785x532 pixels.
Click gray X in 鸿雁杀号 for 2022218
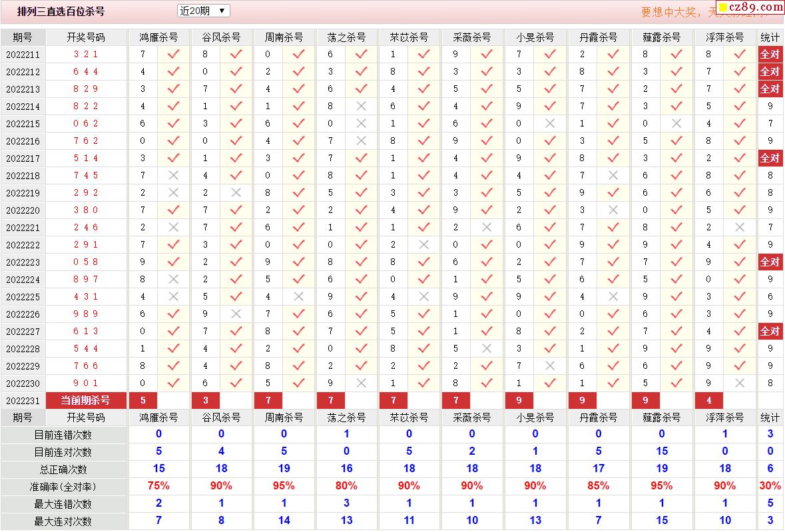pos(173,175)
